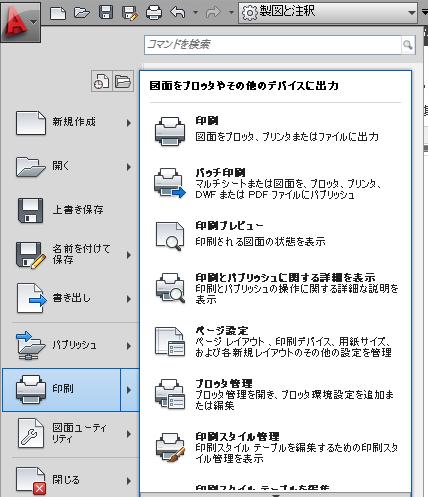Click the 書き出し page arrow icon
This screenshot has height=497, width=428.
tap(32, 298)
